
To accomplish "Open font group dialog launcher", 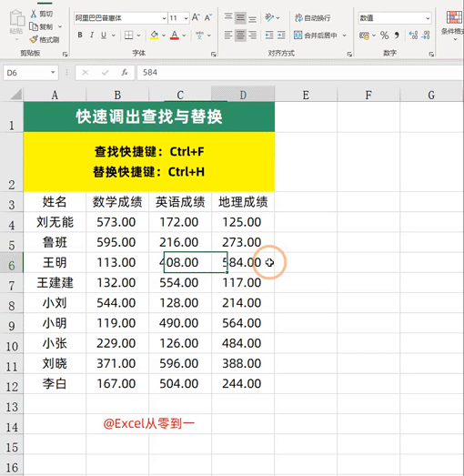I will click(214, 55).
